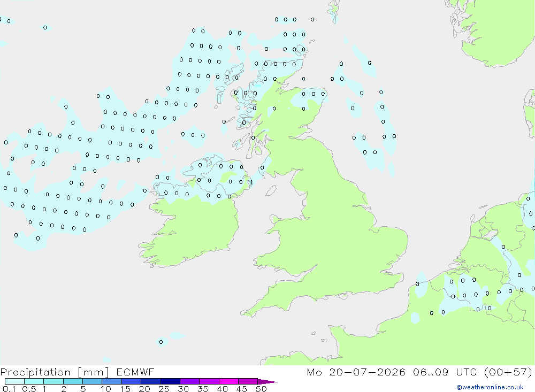The width and height of the screenshot is (535, 392).
Task: Click the 0.5–1 mm legend swatch
Action: tap(34, 381)
